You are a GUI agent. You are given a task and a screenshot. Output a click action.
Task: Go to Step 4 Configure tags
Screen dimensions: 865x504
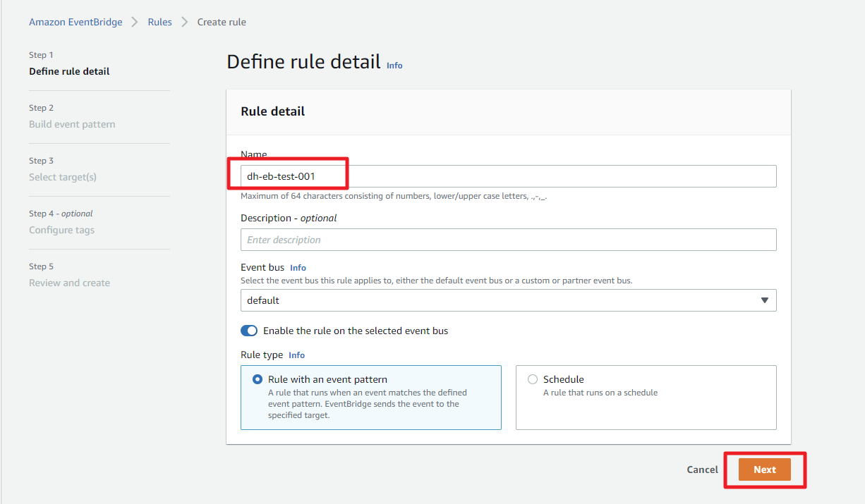coord(61,230)
